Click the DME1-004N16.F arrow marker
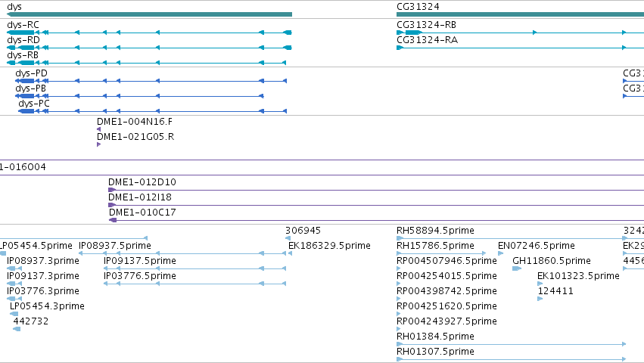The image size is (644, 363). click(98, 129)
